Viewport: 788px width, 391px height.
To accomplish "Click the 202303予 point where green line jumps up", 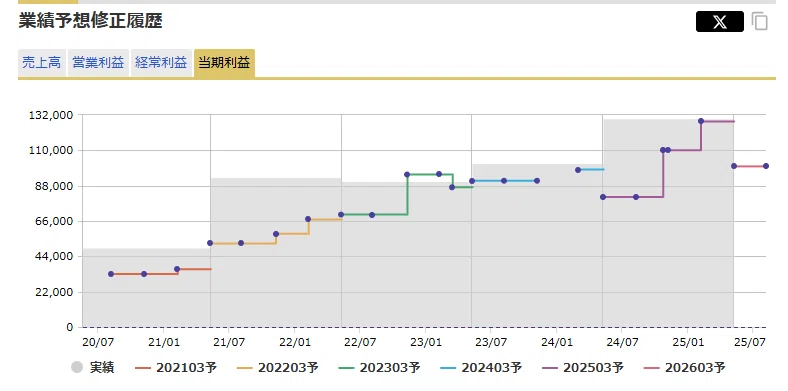I will [x=407, y=174].
